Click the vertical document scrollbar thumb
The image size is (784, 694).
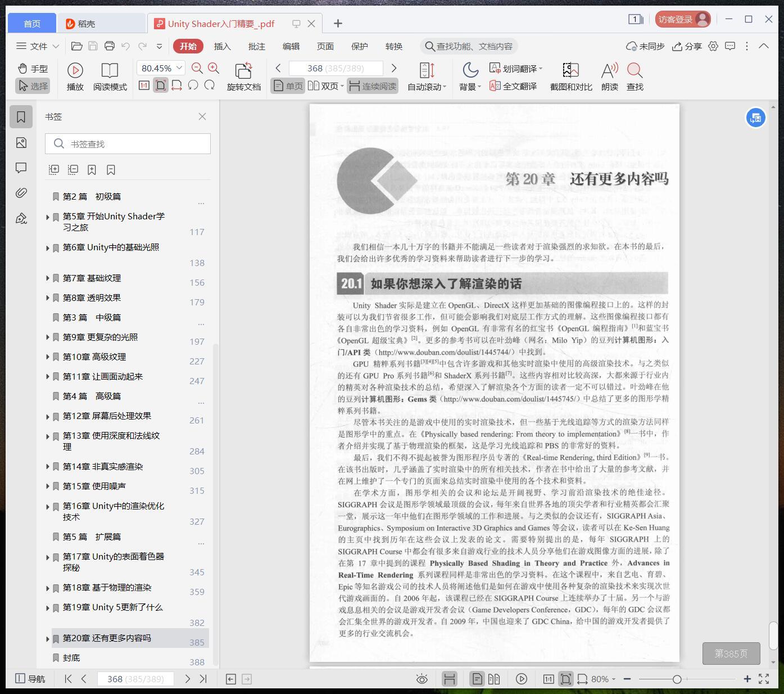[774, 636]
